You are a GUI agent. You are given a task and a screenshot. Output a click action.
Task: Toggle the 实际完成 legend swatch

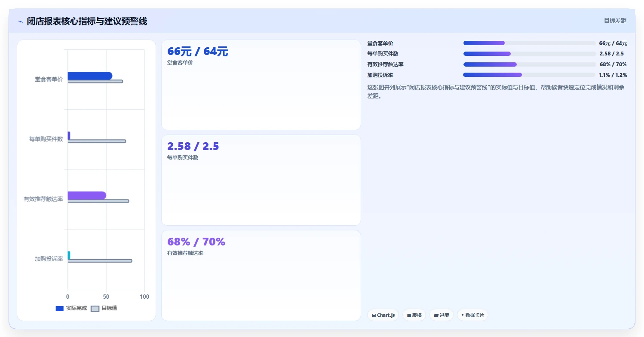click(x=60, y=308)
